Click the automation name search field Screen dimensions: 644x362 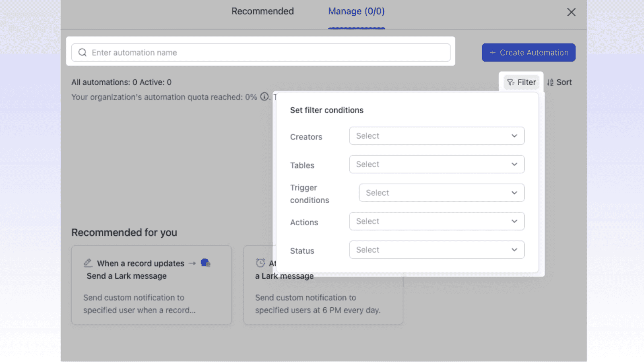pyautogui.click(x=261, y=52)
